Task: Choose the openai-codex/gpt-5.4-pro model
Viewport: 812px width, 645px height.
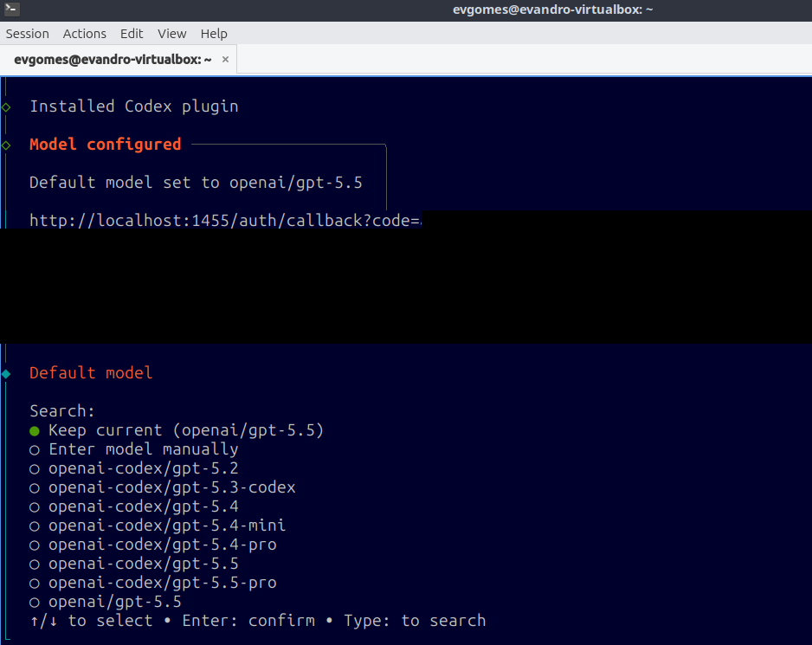Action: pyautogui.click(x=152, y=545)
